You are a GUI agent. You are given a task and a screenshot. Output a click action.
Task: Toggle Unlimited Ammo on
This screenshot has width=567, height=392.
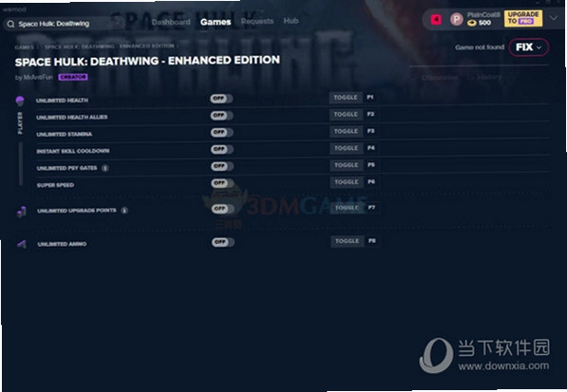(223, 242)
